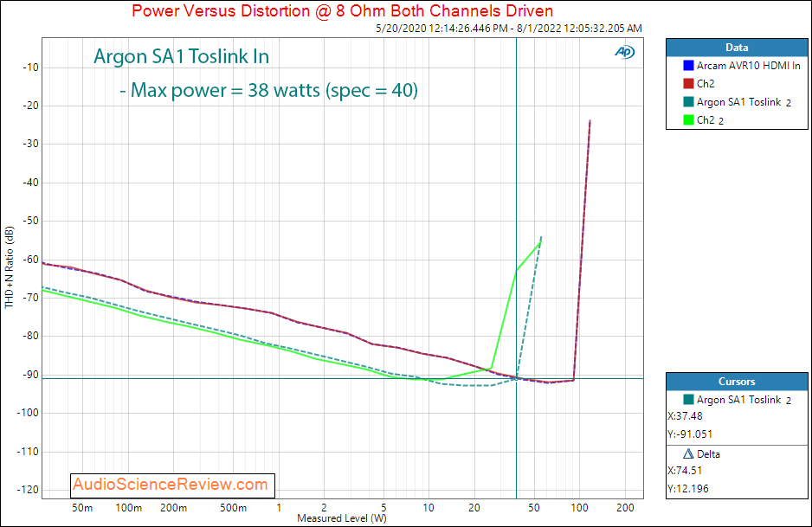
Task: Click the Max power = 38 watts annotation
Action: coord(268,90)
